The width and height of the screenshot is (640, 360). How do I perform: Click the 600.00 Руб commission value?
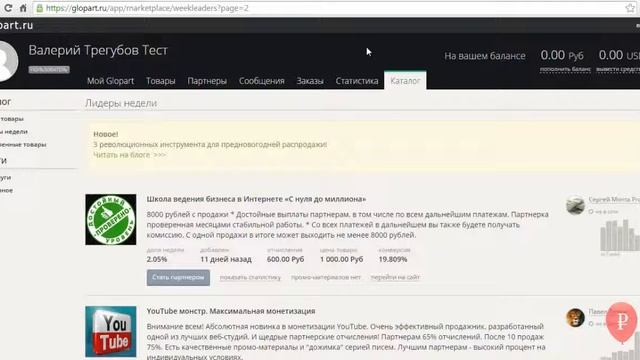(285, 259)
